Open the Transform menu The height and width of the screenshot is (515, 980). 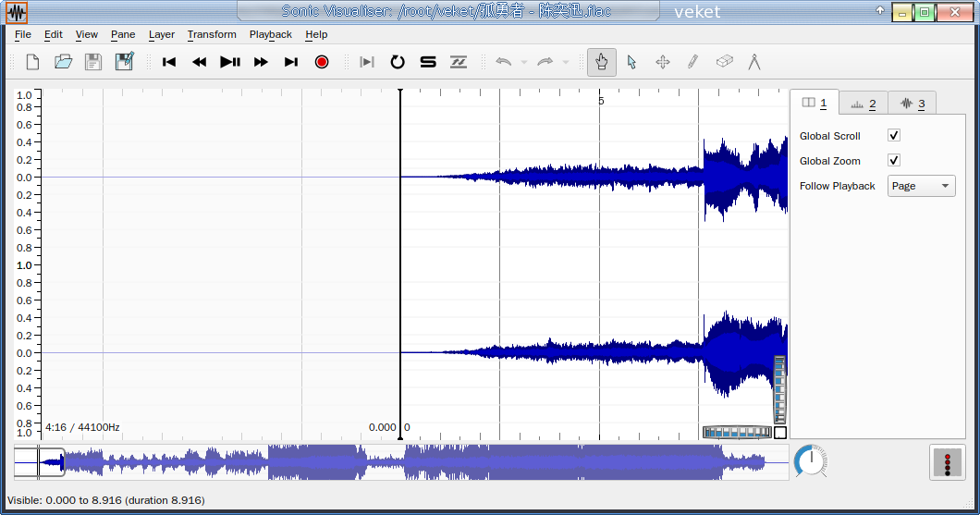[x=212, y=34]
